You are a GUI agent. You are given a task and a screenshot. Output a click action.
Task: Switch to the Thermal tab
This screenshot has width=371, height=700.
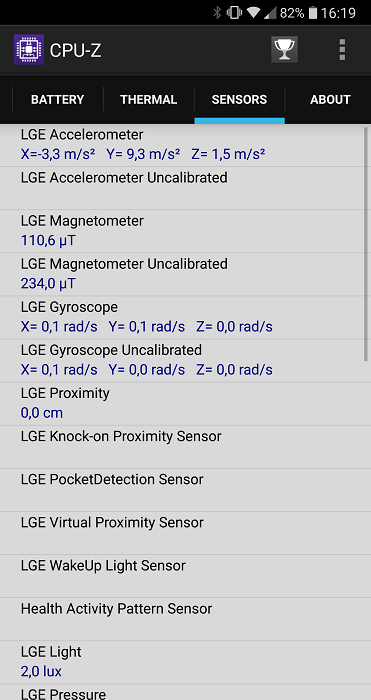pyautogui.click(x=149, y=99)
